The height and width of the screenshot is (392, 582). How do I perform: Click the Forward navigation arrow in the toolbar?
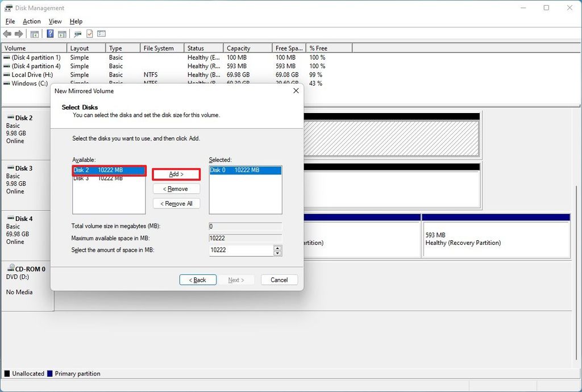tap(18, 34)
